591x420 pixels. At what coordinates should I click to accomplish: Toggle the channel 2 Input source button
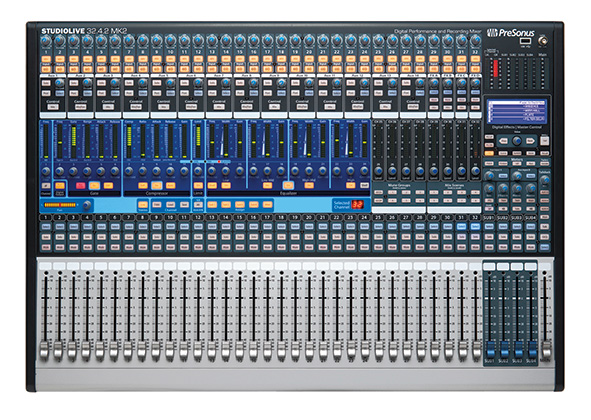(x=60, y=69)
